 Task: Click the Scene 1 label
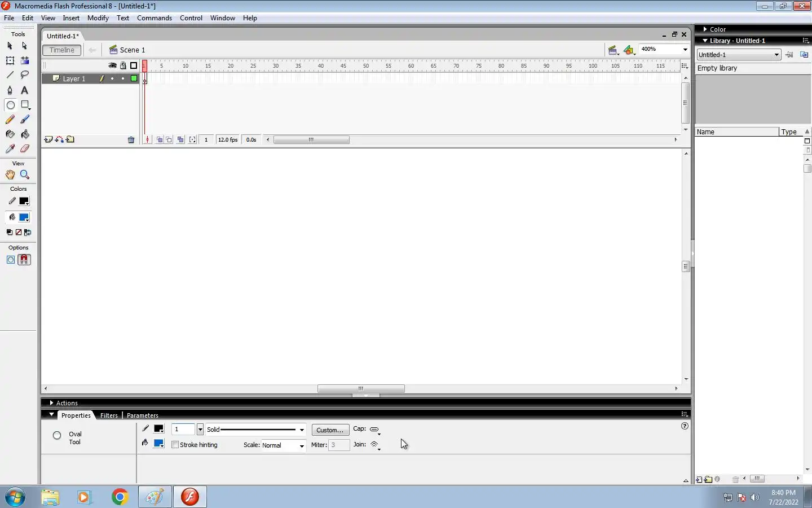click(x=133, y=50)
